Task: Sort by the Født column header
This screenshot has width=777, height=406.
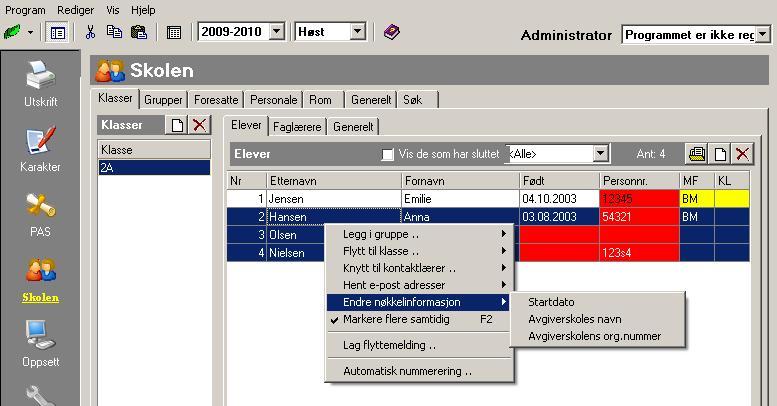Action: click(x=559, y=181)
